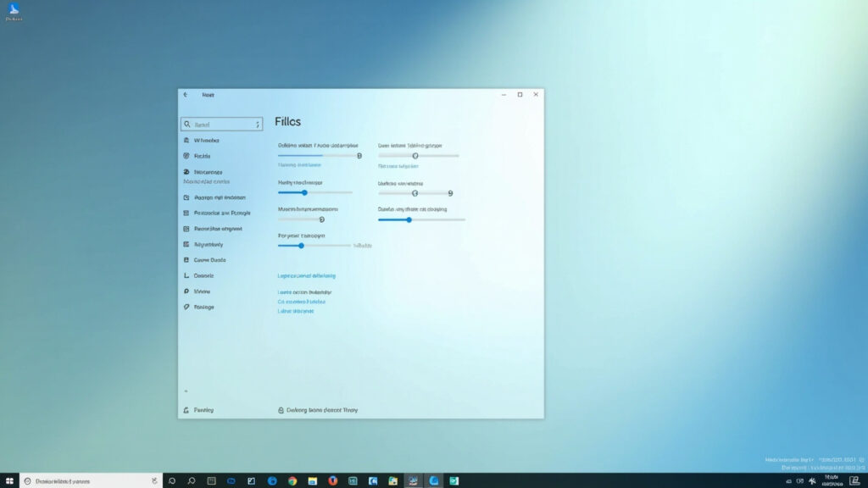Click the Task View icon on the taskbar
Screen dimensions: 868x488
click(x=211, y=480)
